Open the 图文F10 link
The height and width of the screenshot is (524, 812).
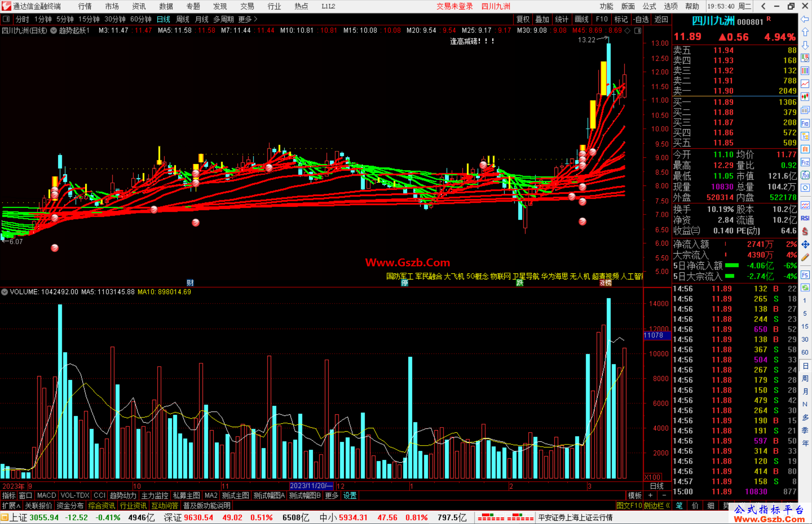tap(629, 506)
